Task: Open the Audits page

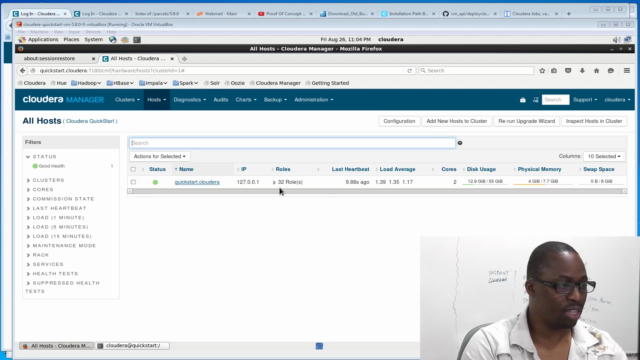Action: click(x=221, y=100)
